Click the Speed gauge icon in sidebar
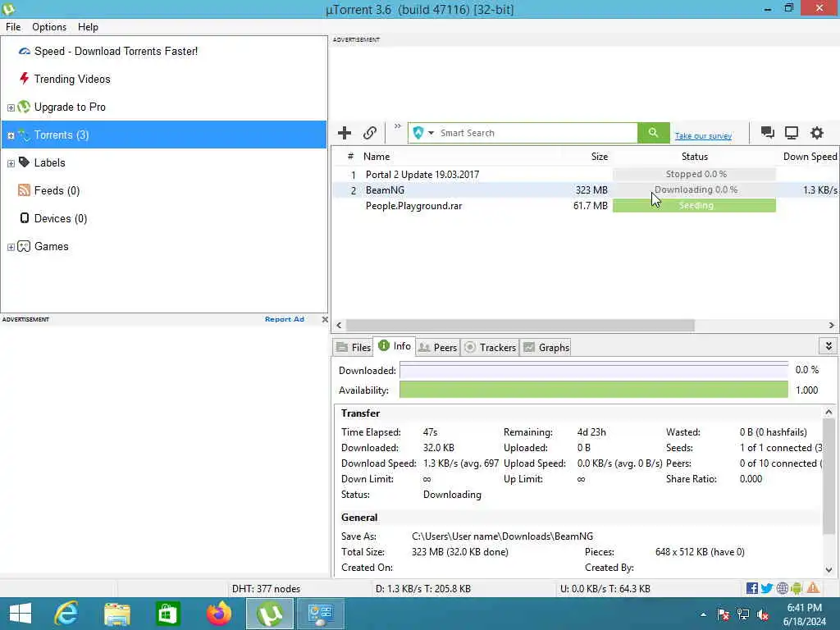 point(24,52)
